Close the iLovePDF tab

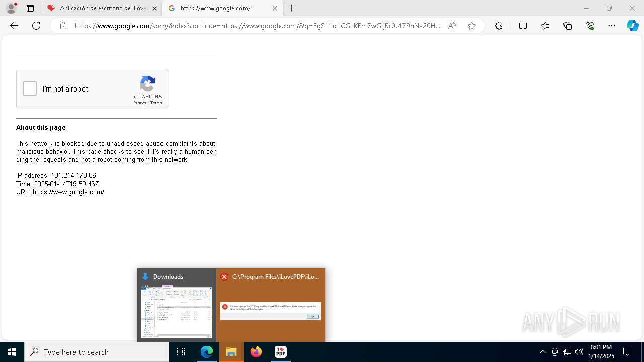pos(154,8)
